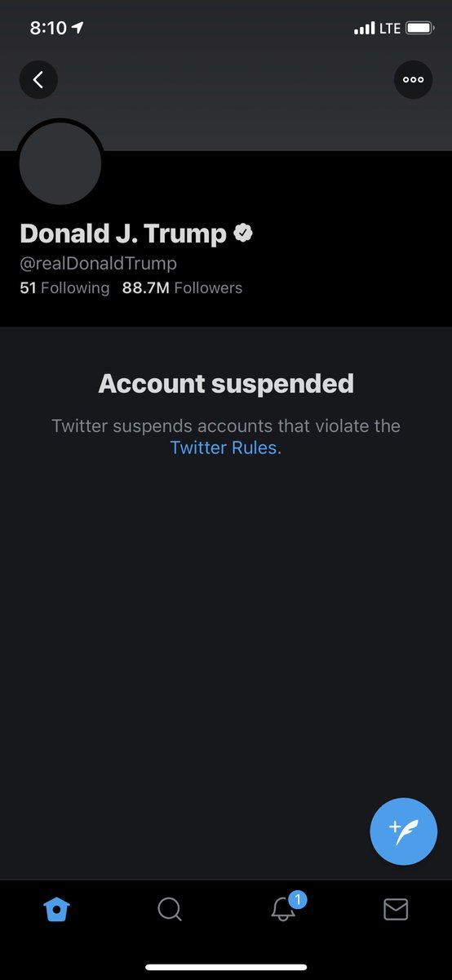The height and width of the screenshot is (980, 452).
Task: Open the Messages envelope tab
Action: point(396,909)
